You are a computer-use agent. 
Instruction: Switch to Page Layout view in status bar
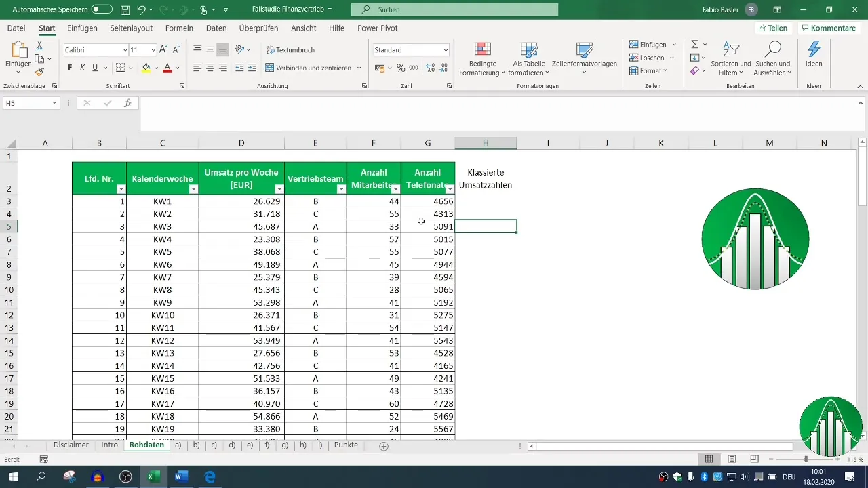pos(732,459)
